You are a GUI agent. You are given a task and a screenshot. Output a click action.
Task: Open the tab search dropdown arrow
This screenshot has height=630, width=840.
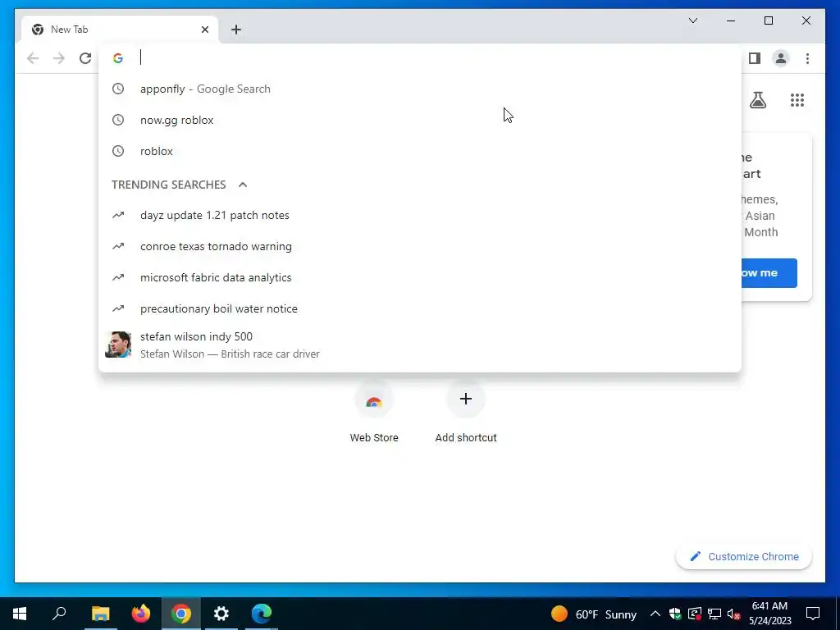pyautogui.click(x=692, y=21)
